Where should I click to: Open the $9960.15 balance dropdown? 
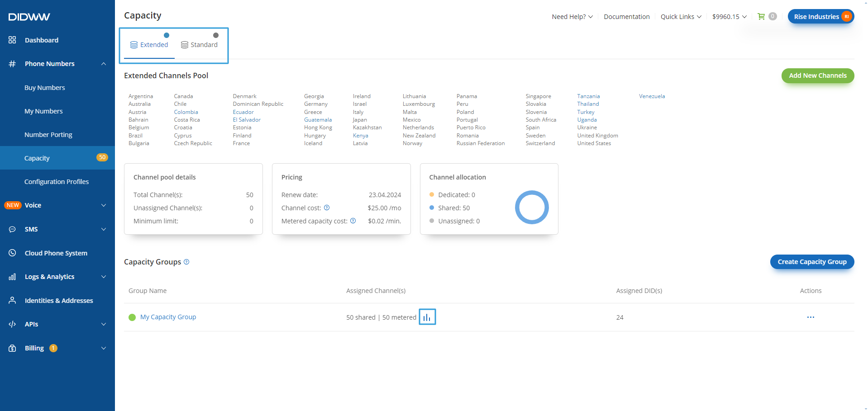pos(729,17)
